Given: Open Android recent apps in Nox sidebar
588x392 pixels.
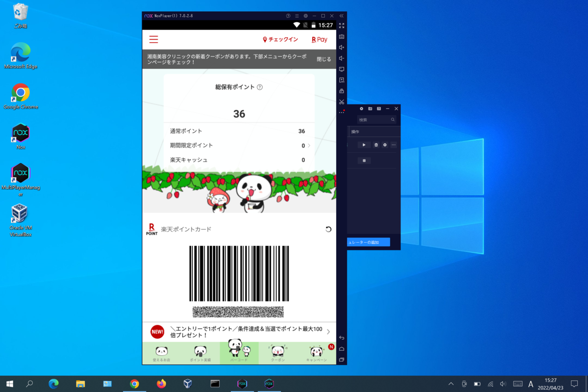Looking at the screenshot, I should pos(342,360).
